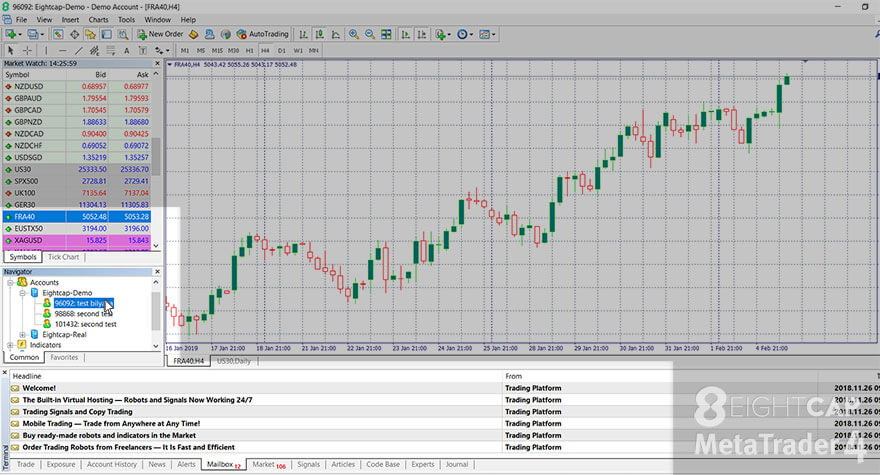
Task: Switch to the Account History terminal tab
Action: pyautogui.click(x=112, y=464)
